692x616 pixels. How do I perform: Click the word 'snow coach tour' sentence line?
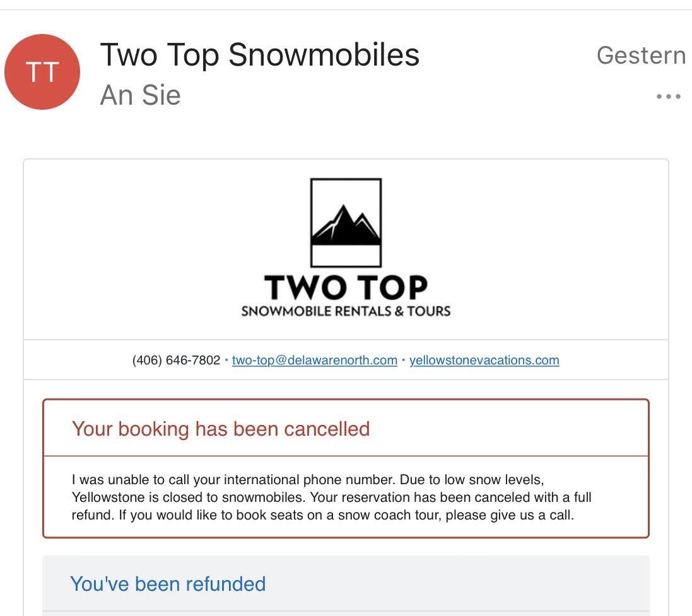tap(322, 515)
